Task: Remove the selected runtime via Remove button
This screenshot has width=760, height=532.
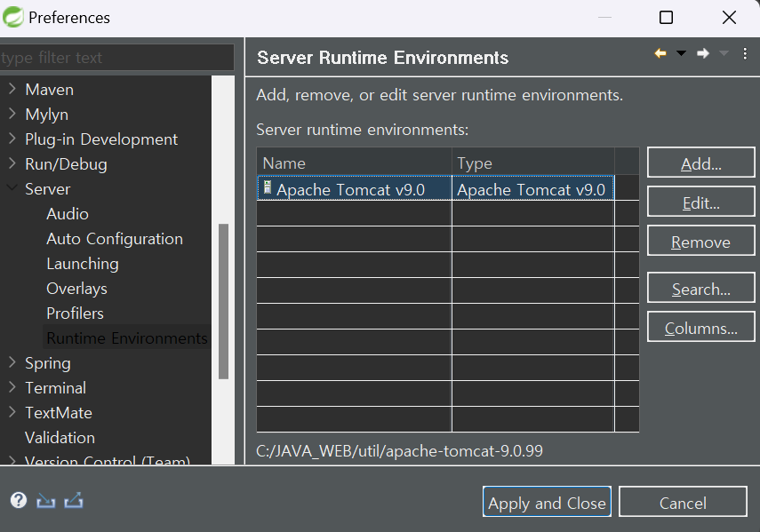Action: 700,241
